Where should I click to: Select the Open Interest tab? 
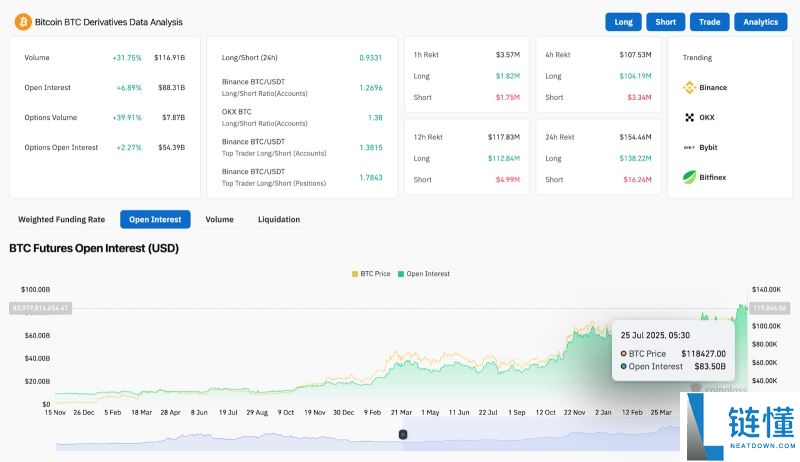(155, 219)
